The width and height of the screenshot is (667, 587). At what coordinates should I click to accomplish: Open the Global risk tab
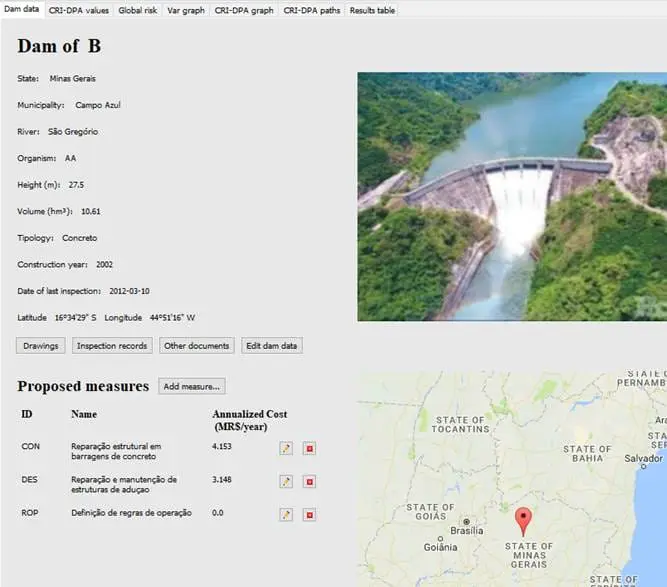(137, 9)
